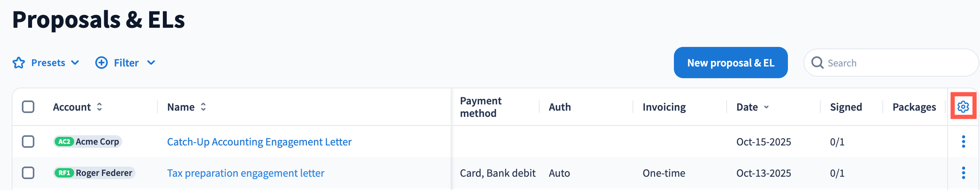
Task: Toggle the select-all header checkbox
Action: 28,107
